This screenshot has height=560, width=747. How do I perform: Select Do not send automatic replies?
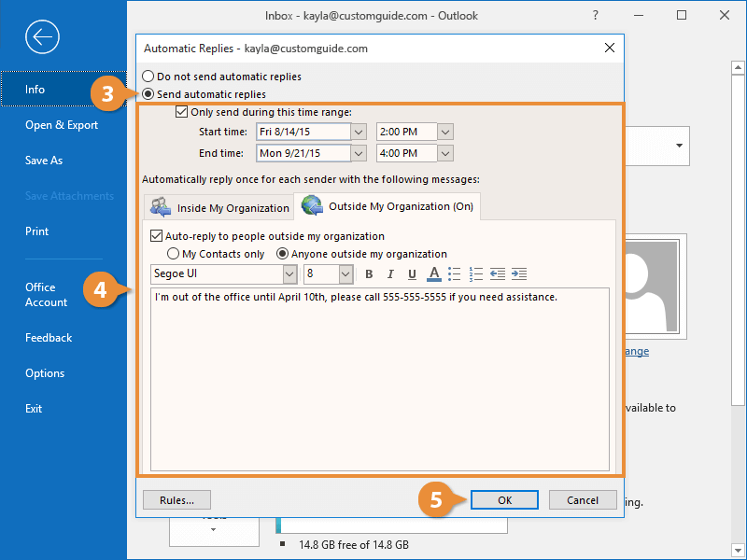148,77
